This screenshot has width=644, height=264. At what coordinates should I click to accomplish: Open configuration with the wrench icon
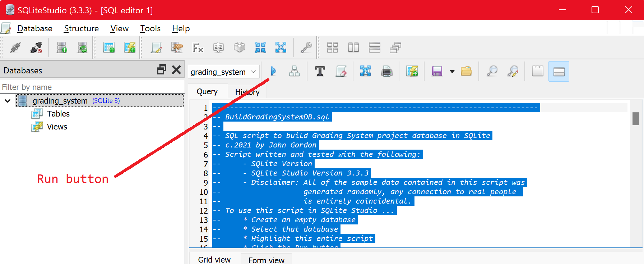(x=306, y=47)
